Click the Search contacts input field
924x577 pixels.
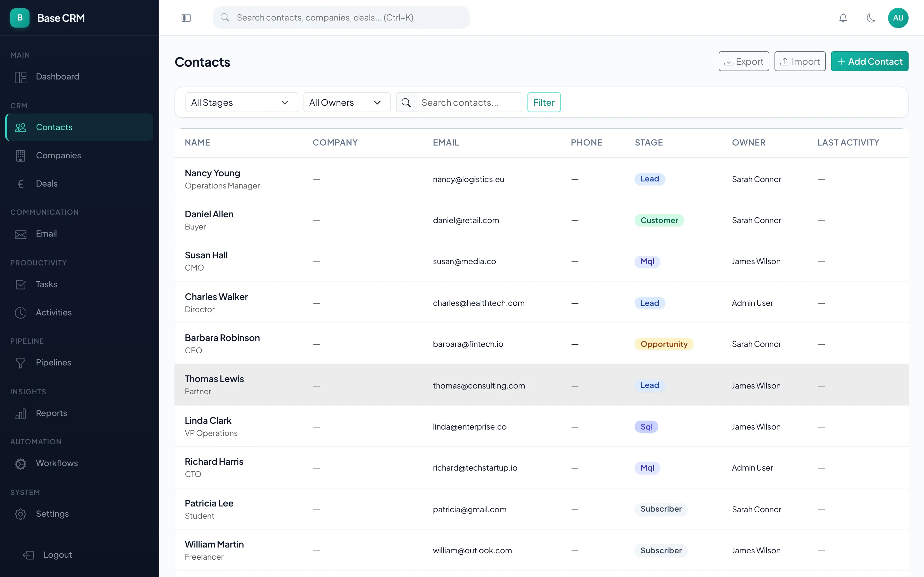pyautogui.click(x=469, y=102)
